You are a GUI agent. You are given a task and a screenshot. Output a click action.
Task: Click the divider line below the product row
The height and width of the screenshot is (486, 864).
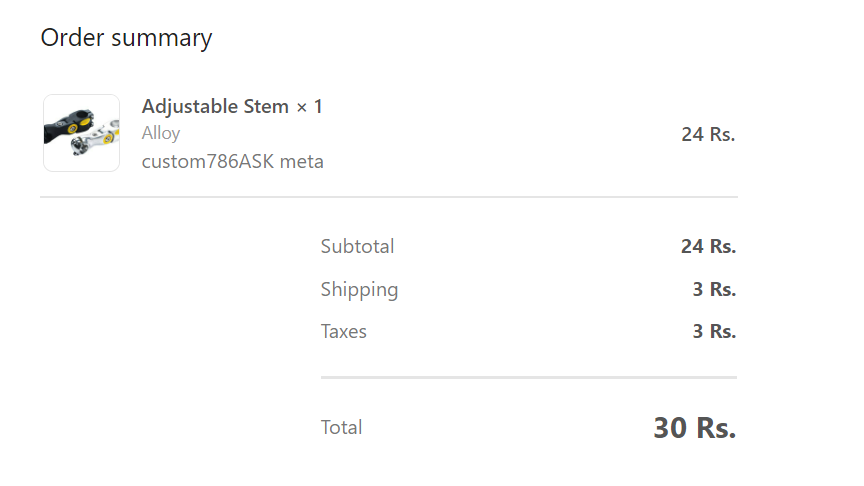pos(389,197)
